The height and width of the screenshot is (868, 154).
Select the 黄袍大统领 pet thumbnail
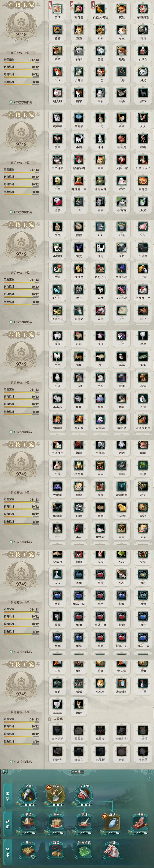(100, 9)
